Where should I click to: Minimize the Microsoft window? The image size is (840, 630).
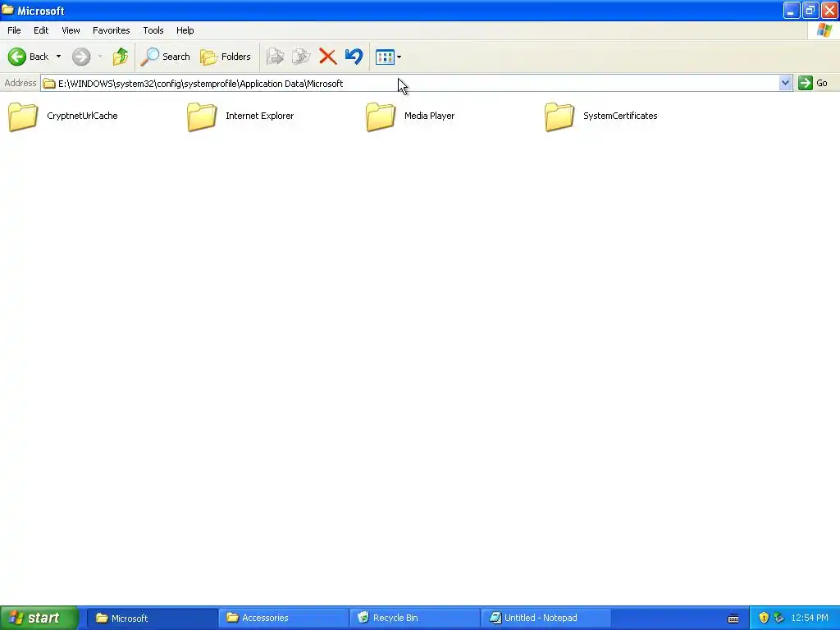(792, 10)
